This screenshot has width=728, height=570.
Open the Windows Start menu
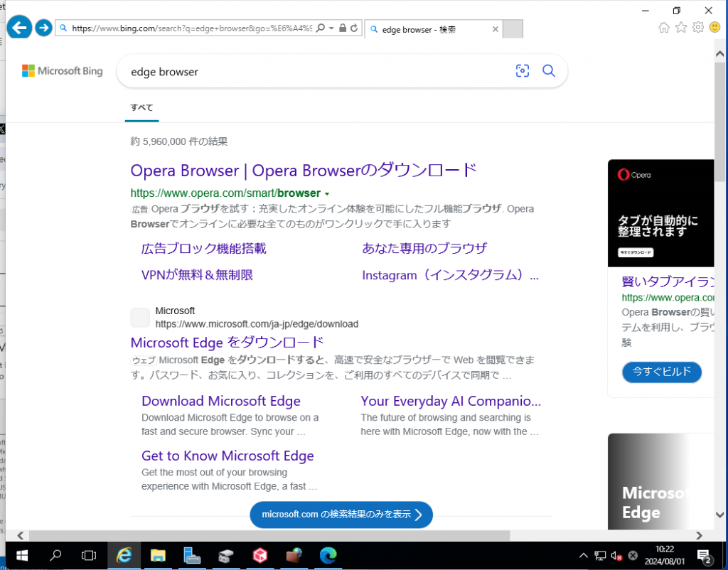tap(21, 556)
